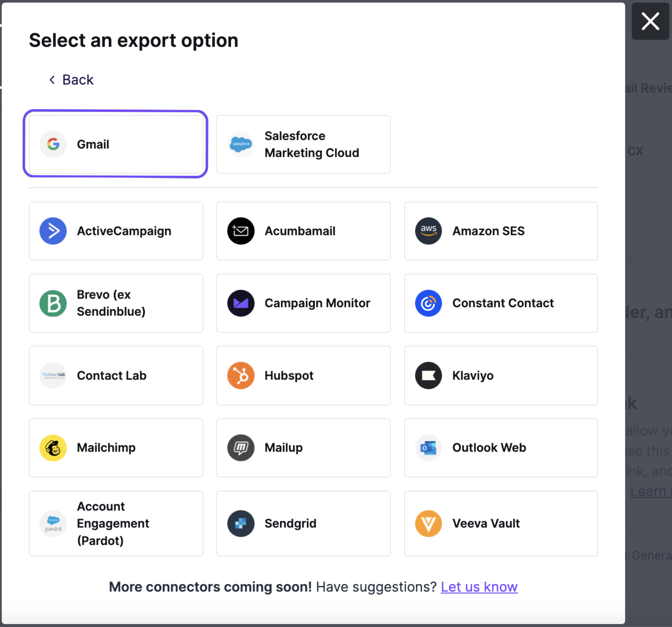Click the Salesforce cloud logo icon

point(241,144)
